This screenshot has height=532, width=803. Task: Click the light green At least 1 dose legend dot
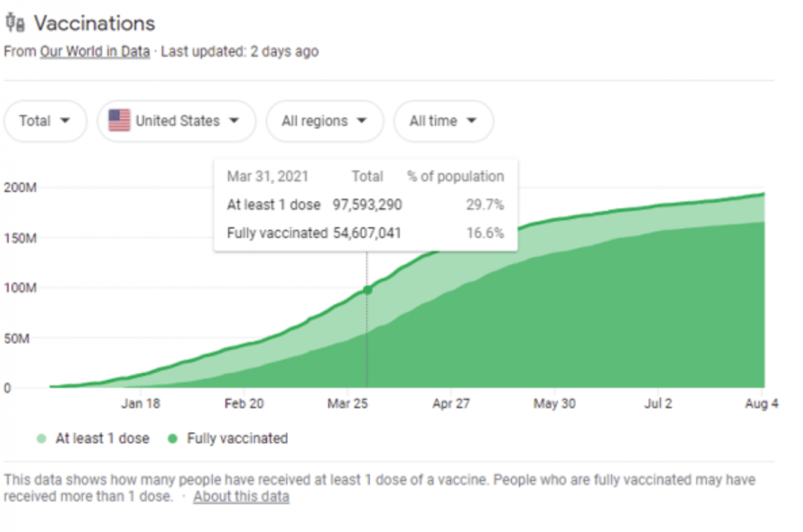[42, 439]
